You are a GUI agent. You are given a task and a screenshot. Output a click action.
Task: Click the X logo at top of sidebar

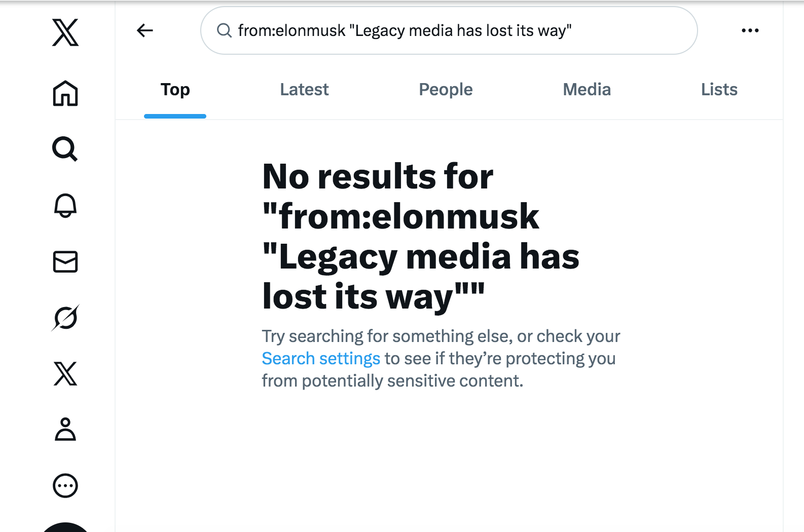point(65,32)
